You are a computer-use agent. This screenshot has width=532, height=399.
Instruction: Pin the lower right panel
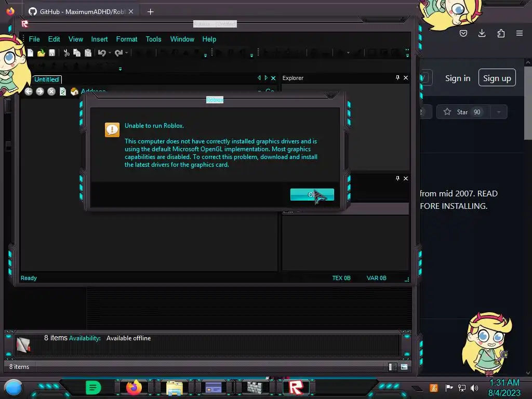pyautogui.click(x=397, y=178)
